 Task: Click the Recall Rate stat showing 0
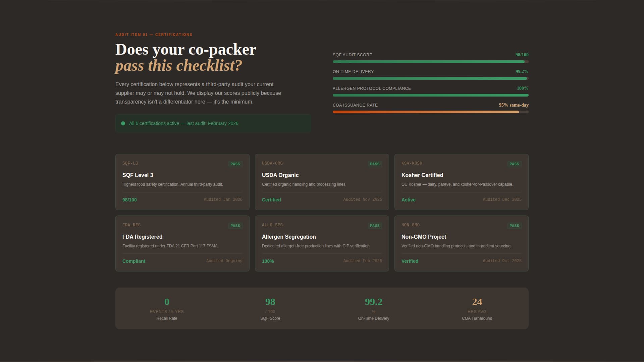coord(167,308)
